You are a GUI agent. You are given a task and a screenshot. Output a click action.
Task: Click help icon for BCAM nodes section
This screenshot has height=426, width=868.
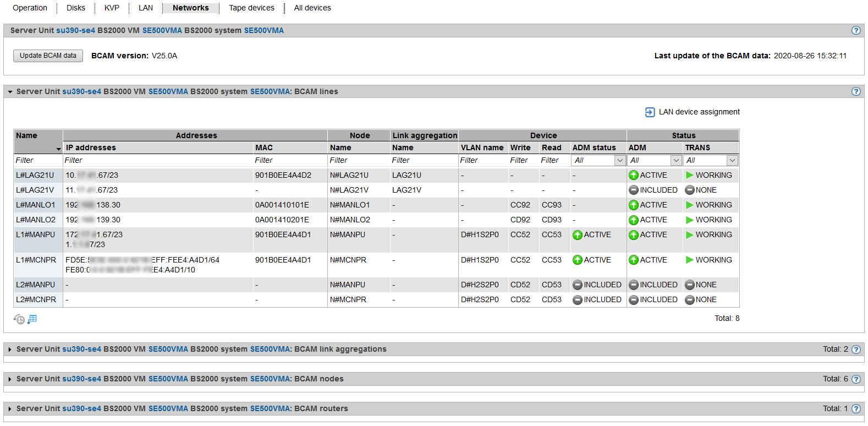[x=856, y=379]
